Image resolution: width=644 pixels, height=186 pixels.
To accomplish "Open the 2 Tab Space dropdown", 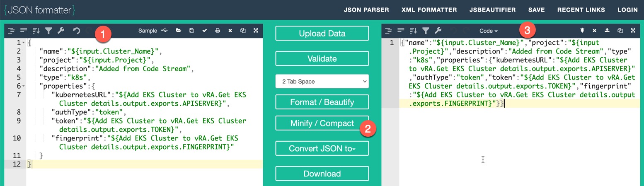I will [x=322, y=82].
